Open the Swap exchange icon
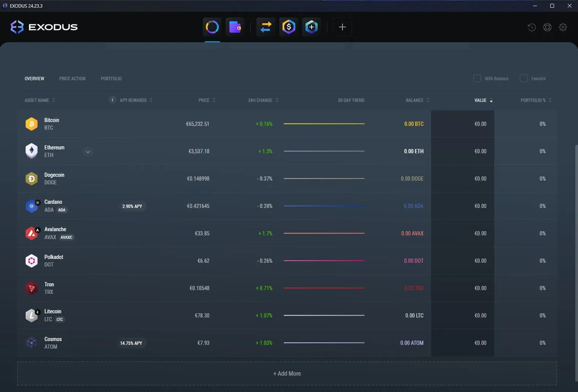578x392 pixels. [x=266, y=27]
